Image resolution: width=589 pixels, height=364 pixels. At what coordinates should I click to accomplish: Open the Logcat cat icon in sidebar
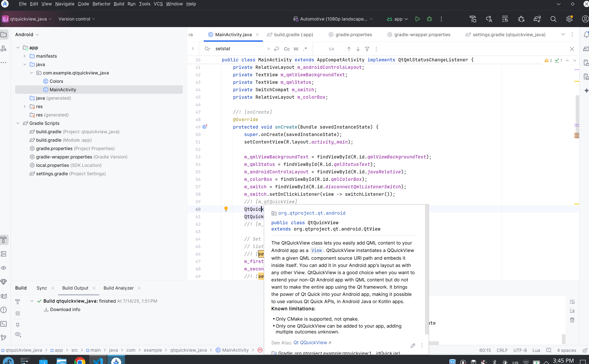(3, 296)
